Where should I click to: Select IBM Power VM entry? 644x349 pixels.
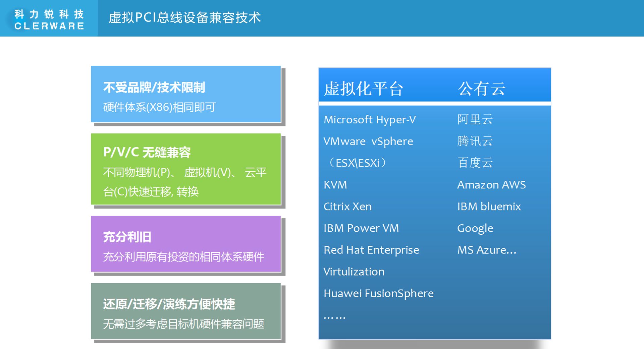(361, 228)
